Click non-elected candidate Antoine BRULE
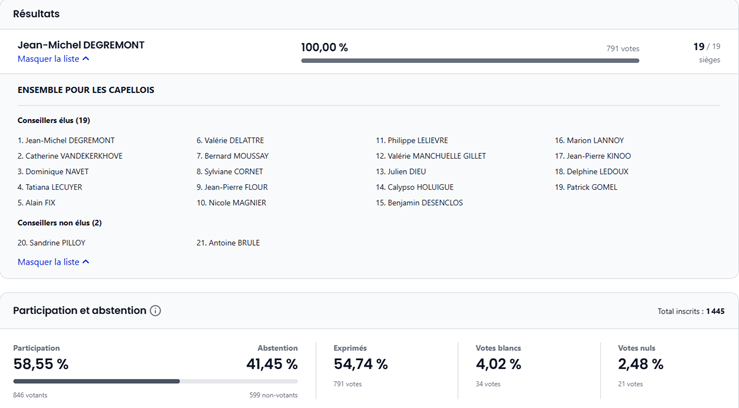Viewport: 739px width, 408px height. pos(228,243)
